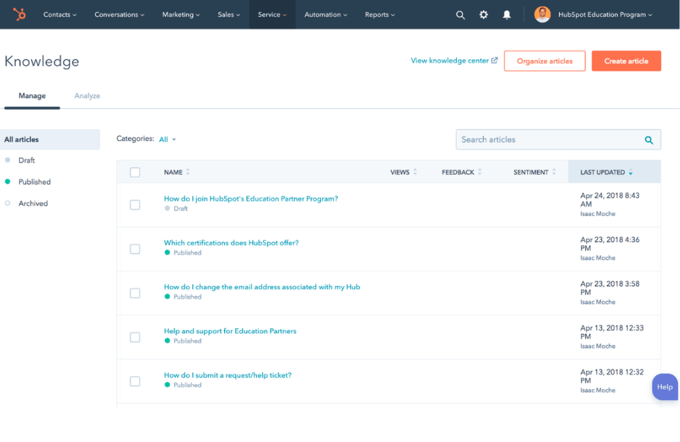Viewport: 680px width, 442px height.
Task: Click the search articles magnifier icon
Action: (649, 140)
